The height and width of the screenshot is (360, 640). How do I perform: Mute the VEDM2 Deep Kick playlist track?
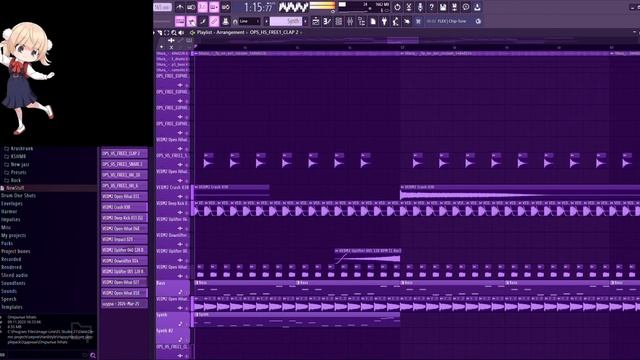tap(187, 213)
